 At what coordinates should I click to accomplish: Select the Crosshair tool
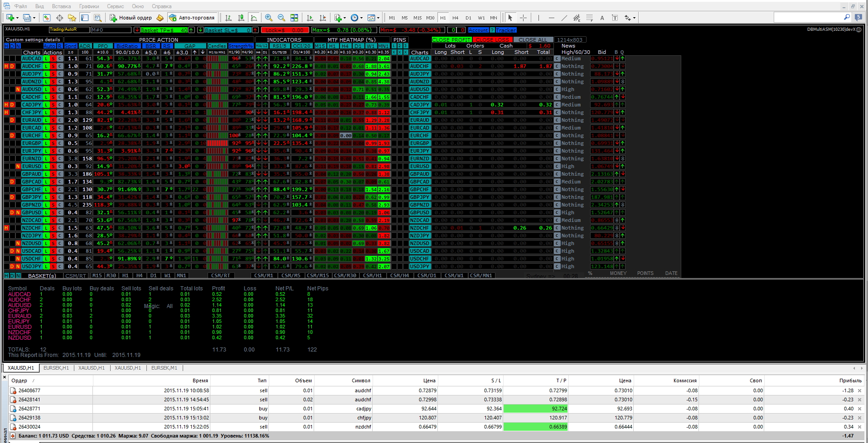(523, 18)
